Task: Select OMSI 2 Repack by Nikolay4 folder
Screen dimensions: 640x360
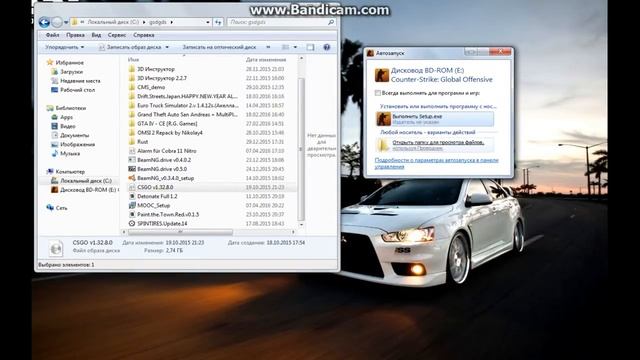Action: [170, 133]
